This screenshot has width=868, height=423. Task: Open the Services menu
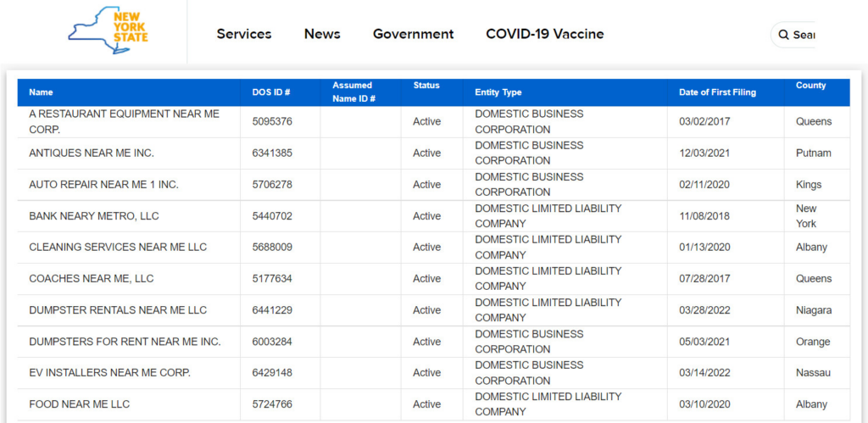244,34
